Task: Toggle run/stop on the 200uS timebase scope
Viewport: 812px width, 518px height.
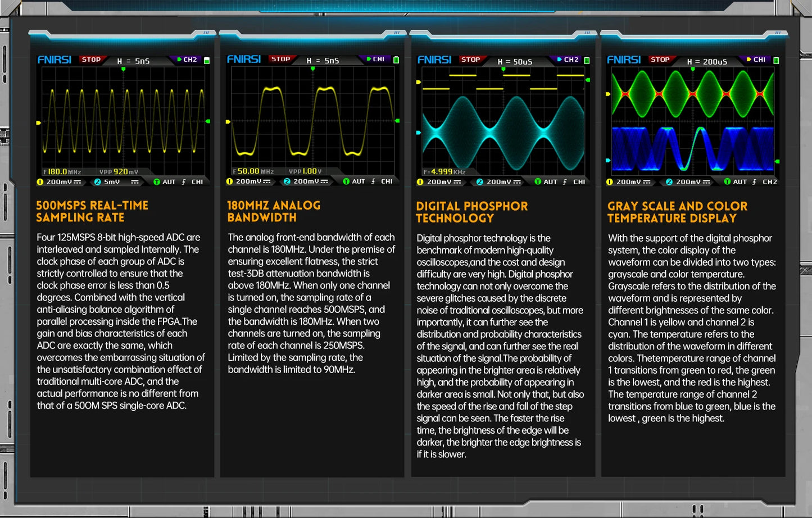Action: (660, 59)
